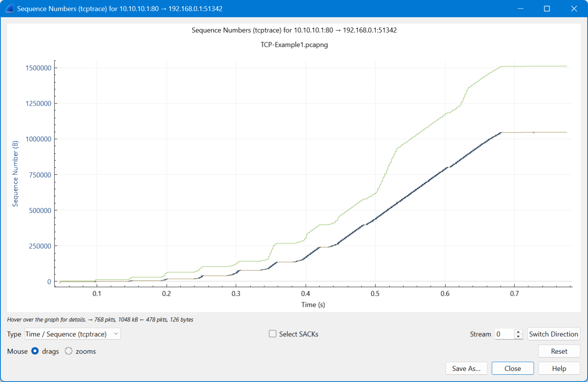Click the Time (s) axis label

(313, 305)
